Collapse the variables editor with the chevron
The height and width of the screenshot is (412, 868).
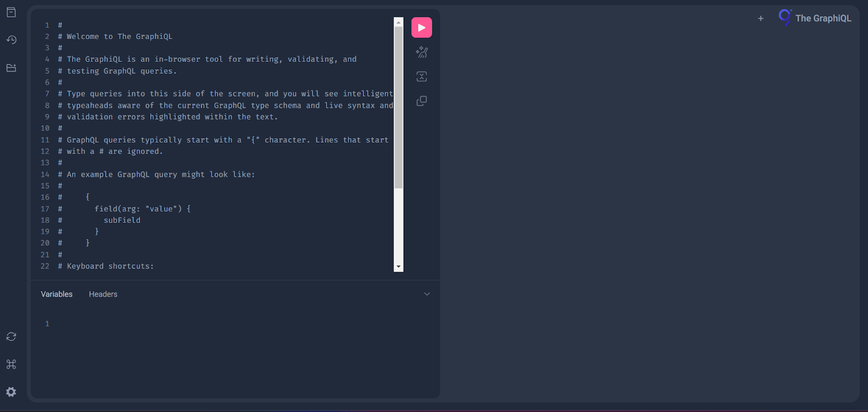click(x=427, y=294)
